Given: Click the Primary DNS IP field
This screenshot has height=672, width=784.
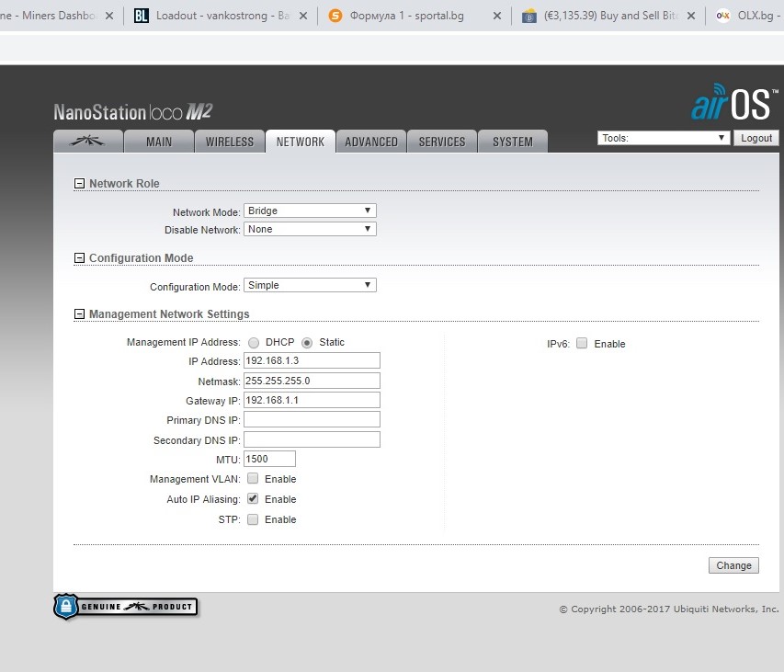Looking at the screenshot, I should [312, 419].
